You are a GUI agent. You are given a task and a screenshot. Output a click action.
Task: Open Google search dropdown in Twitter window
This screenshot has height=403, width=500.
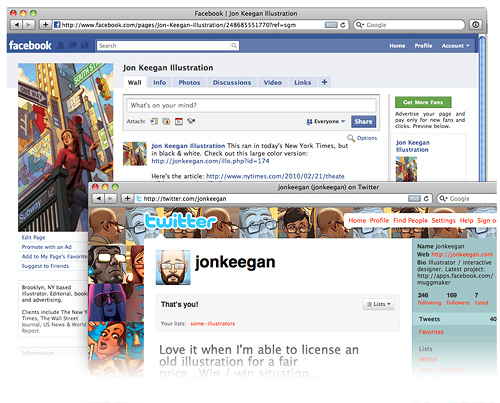click(443, 199)
